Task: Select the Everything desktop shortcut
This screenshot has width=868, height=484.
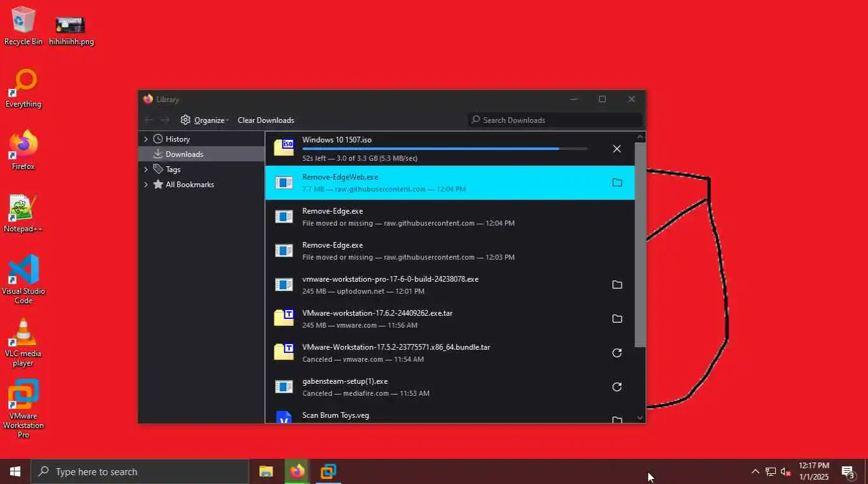Action: click(23, 89)
